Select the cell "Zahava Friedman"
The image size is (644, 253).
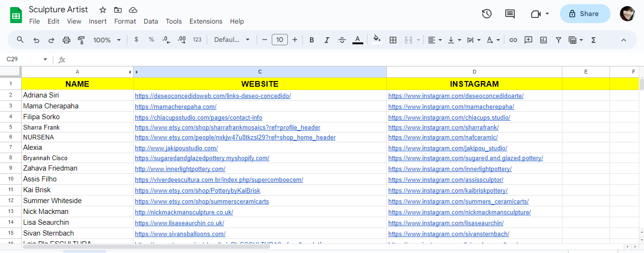click(77, 169)
